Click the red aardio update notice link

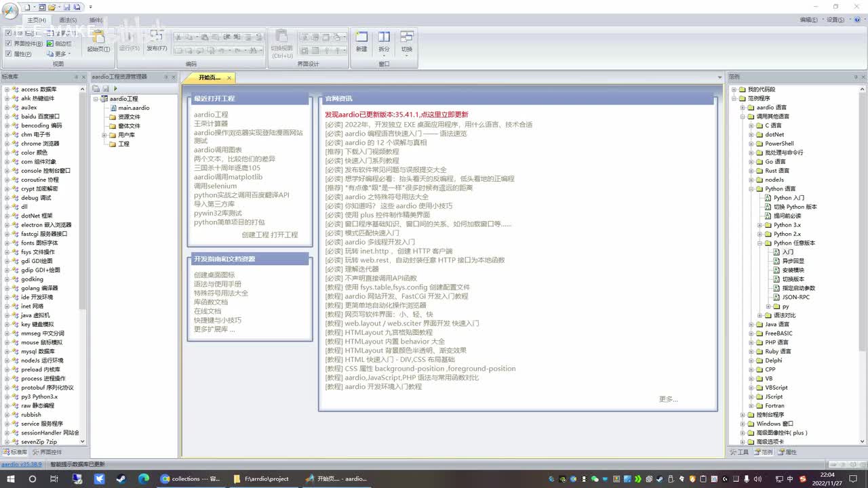(397, 115)
